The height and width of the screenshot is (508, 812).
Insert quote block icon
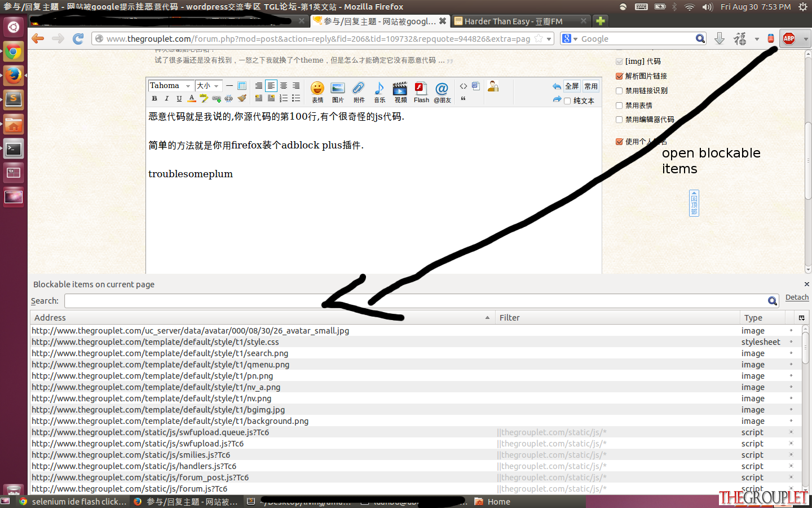click(x=464, y=99)
